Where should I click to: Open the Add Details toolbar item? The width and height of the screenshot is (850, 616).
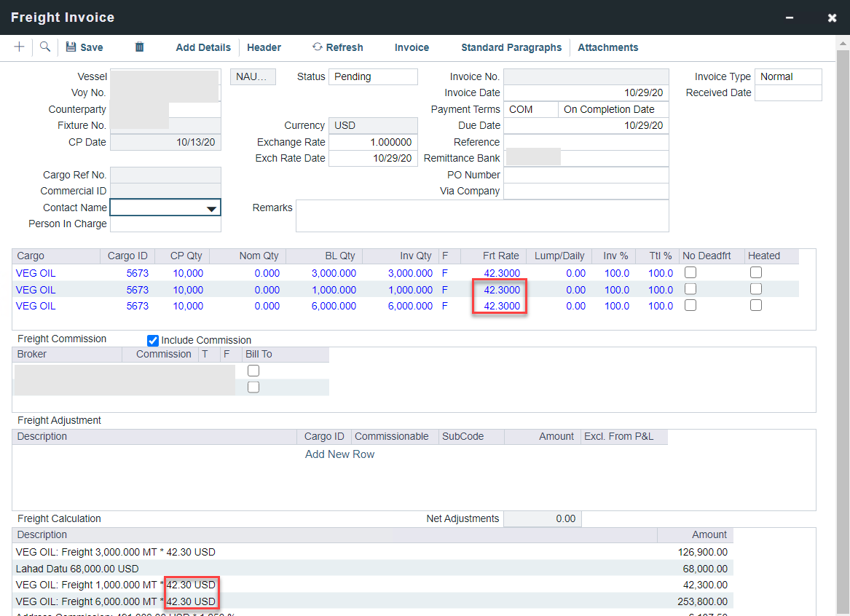pos(203,47)
